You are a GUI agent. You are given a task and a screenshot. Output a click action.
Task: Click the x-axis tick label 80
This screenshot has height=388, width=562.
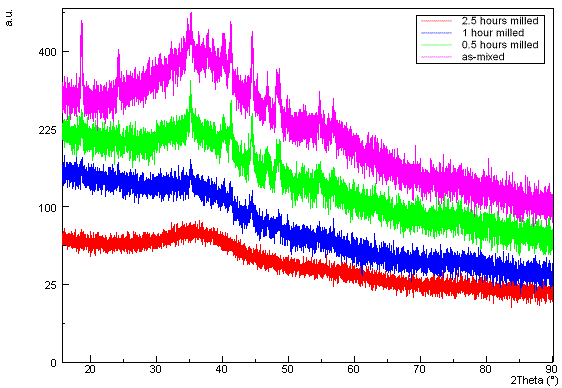486,369
